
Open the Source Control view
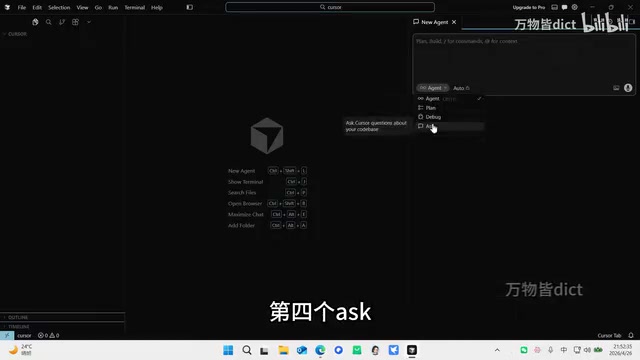point(62,22)
